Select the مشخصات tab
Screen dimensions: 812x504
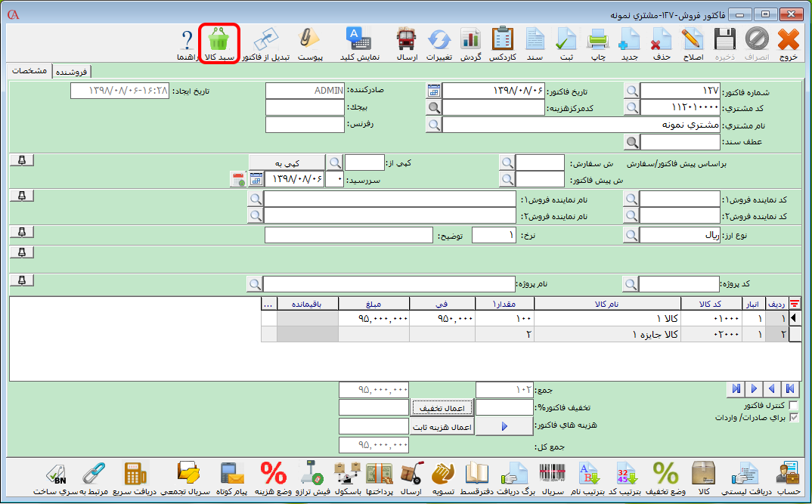tap(30, 71)
